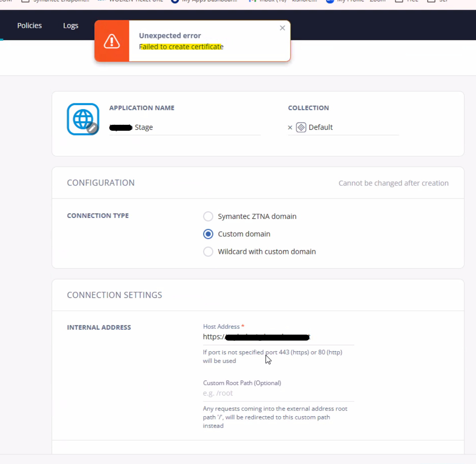Click the Custom domain label text
Screen dimensions: 476x464
pyautogui.click(x=244, y=234)
